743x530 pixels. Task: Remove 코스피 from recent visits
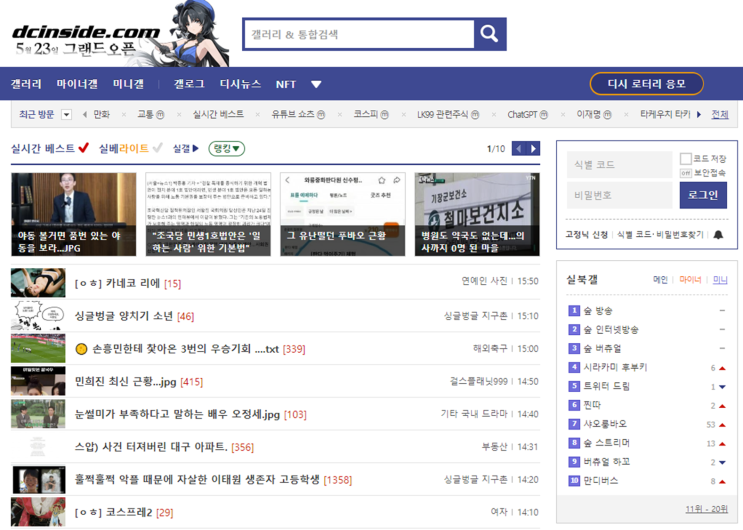tap(403, 115)
